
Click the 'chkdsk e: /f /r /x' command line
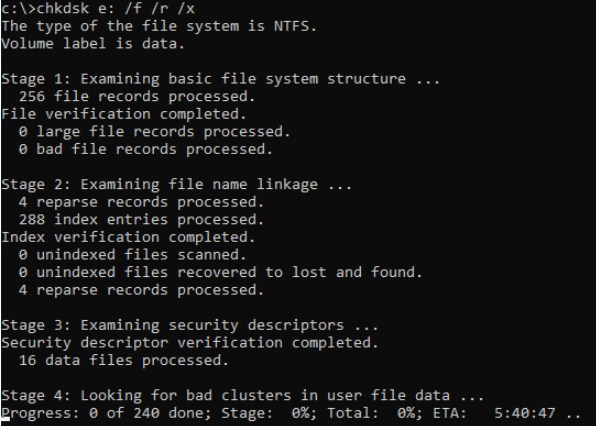coord(98,8)
